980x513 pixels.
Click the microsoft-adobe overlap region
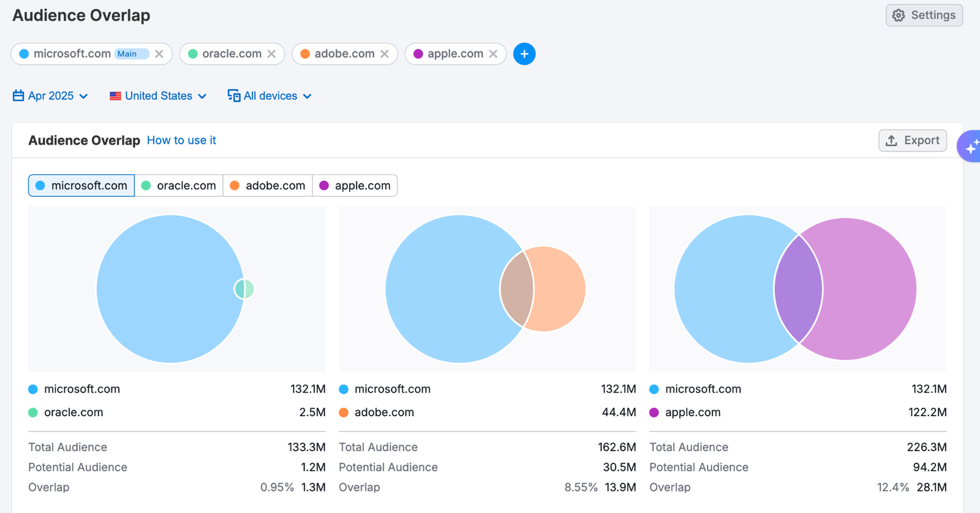(x=517, y=289)
